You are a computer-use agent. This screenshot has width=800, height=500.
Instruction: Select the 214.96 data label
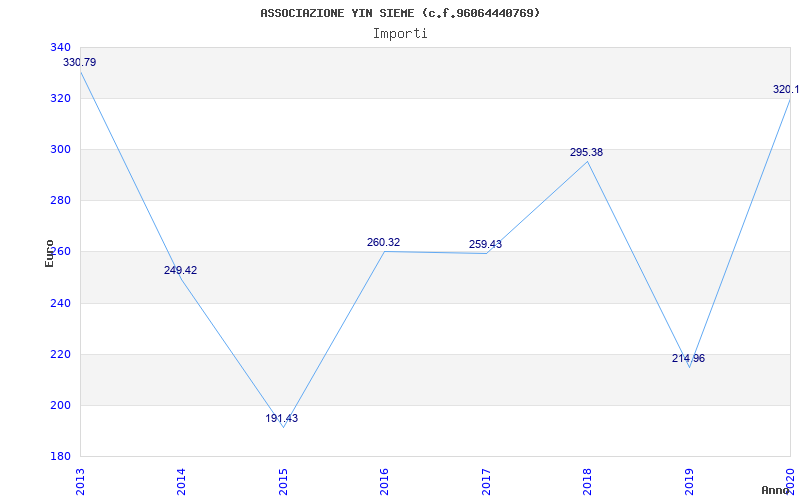tap(688, 358)
